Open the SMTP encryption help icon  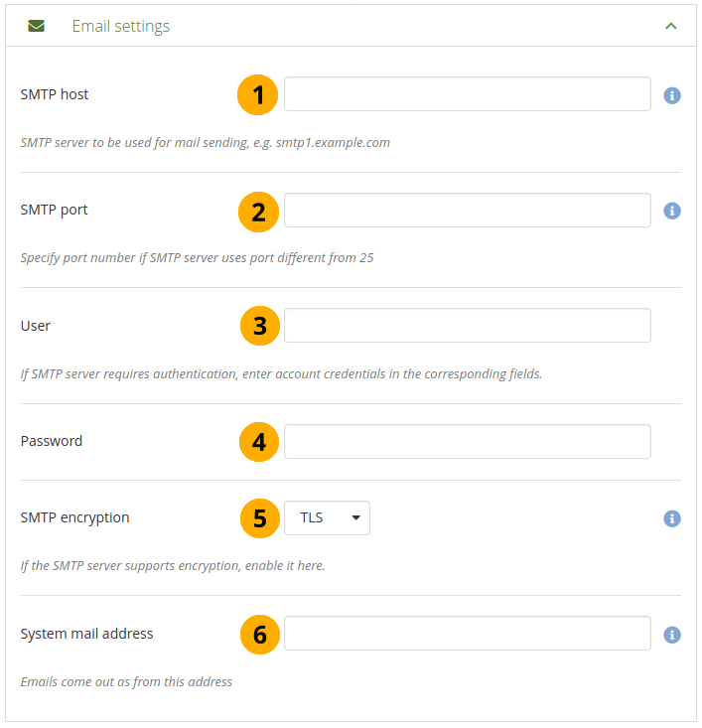tap(672, 518)
